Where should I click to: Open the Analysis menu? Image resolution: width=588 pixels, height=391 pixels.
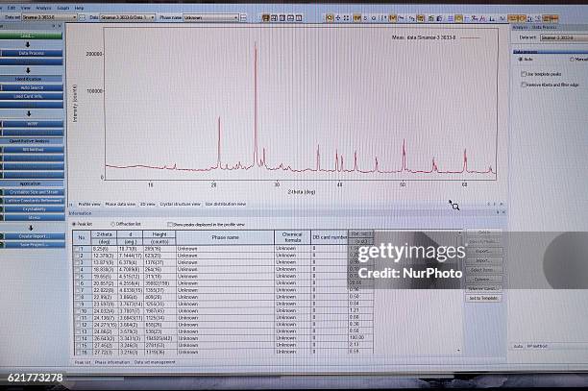(43, 8)
